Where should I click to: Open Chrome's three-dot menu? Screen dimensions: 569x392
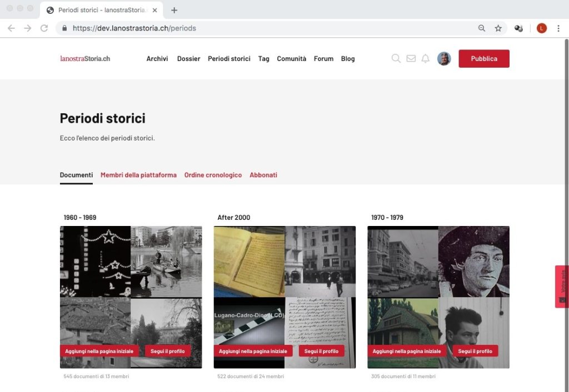[558, 28]
